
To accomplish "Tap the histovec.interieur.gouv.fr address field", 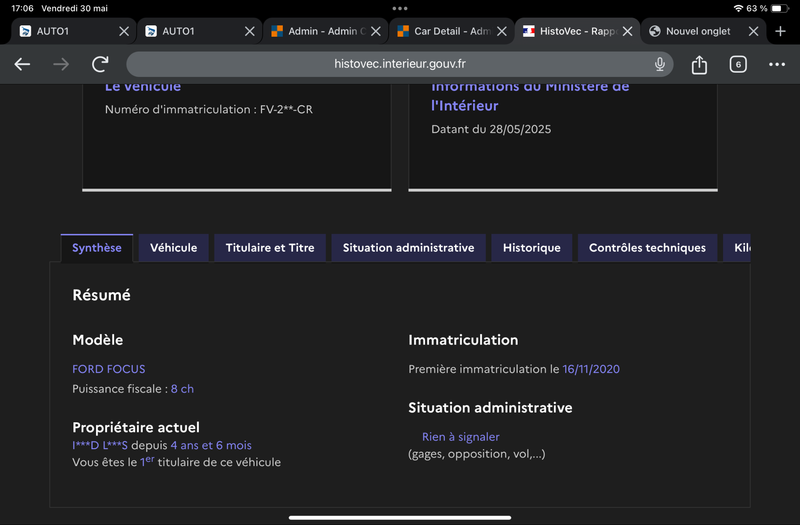I will click(x=399, y=64).
